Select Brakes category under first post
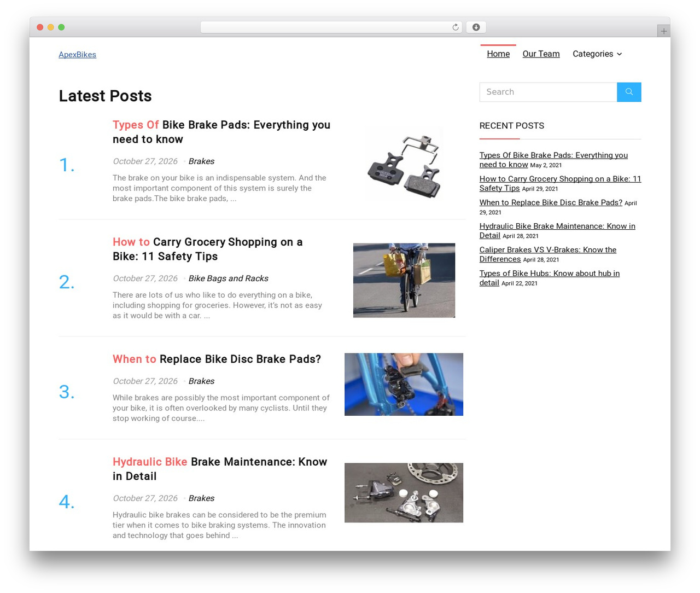 click(x=201, y=161)
